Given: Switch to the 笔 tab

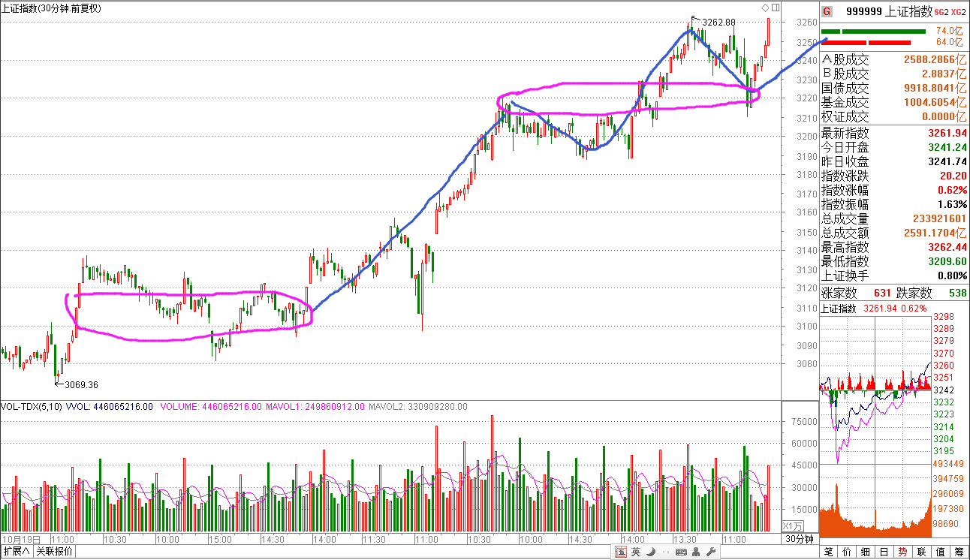Looking at the screenshot, I should coord(830,552).
